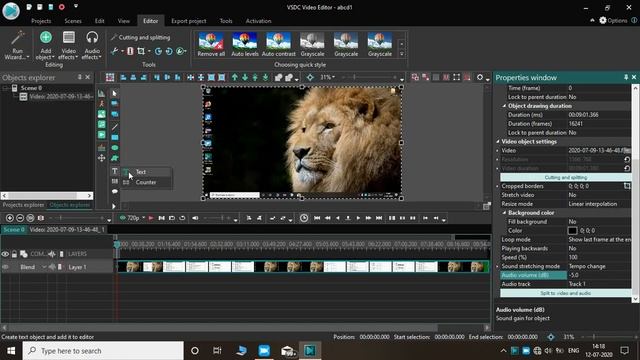Click the crop tool icon
This screenshot has width=640, height=360.
pos(141,51)
